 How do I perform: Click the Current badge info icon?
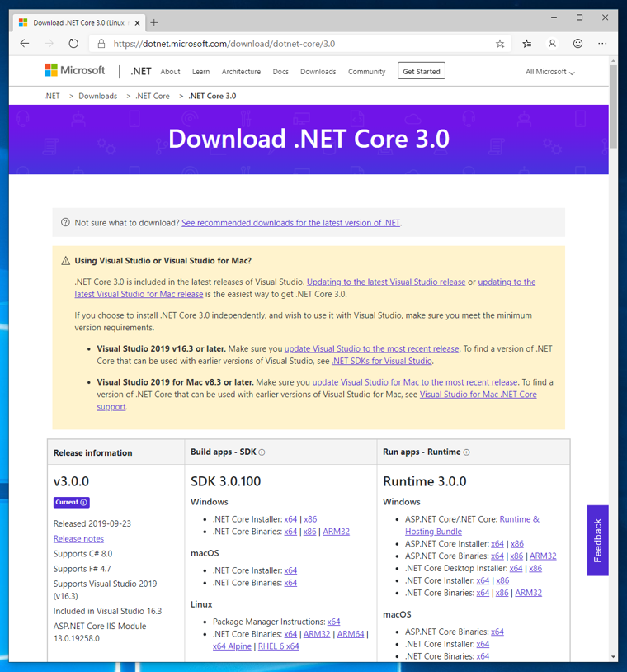pos(84,502)
